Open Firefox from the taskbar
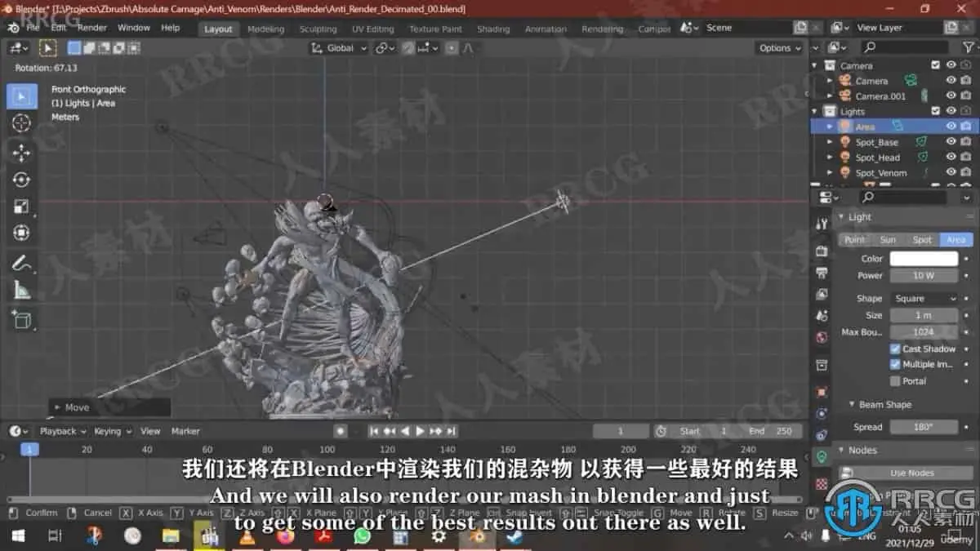The width and height of the screenshot is (980, 551). coord(285,536)
